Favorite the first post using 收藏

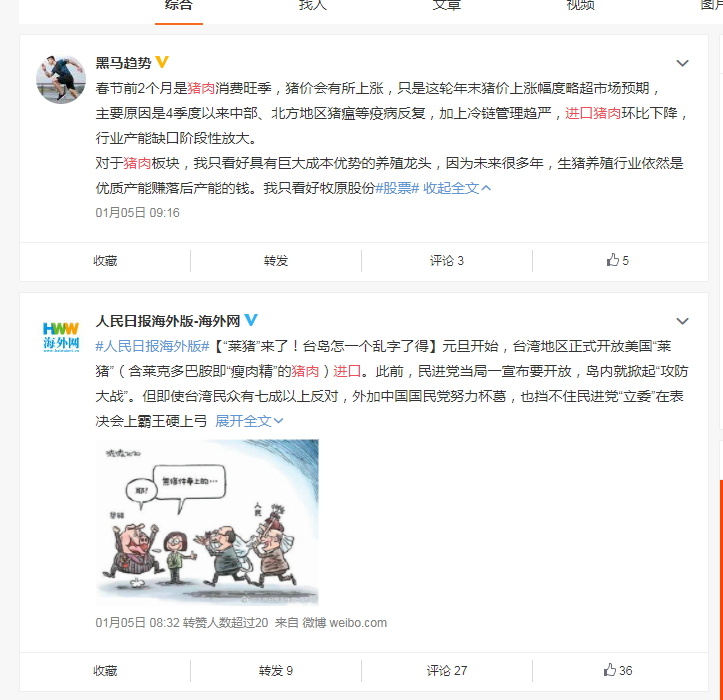tap(105, 261)
